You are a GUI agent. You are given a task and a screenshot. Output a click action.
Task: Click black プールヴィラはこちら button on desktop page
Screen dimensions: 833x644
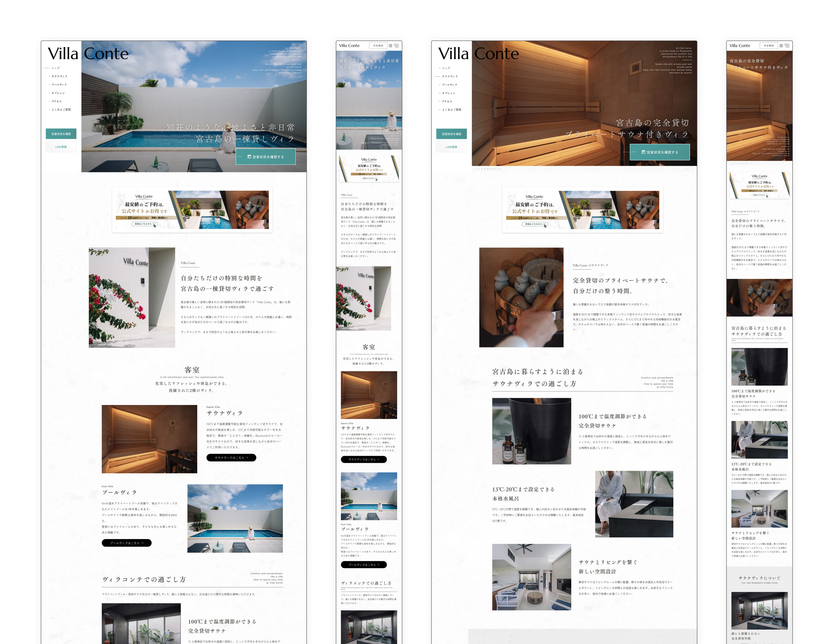click(x=127, y=543)
